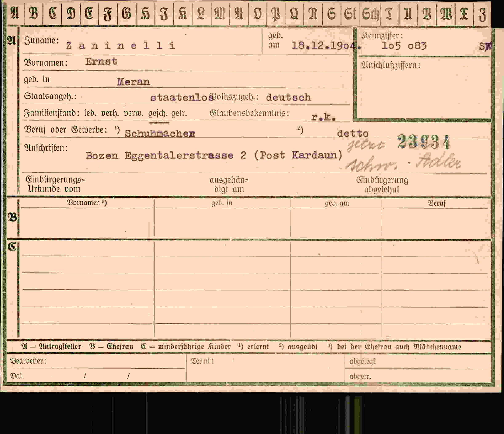Click the address 'Bozen Eggentalerstrasse 2 (Post Kardaun)'
The image size is (504, 434).
pos(214,155)
